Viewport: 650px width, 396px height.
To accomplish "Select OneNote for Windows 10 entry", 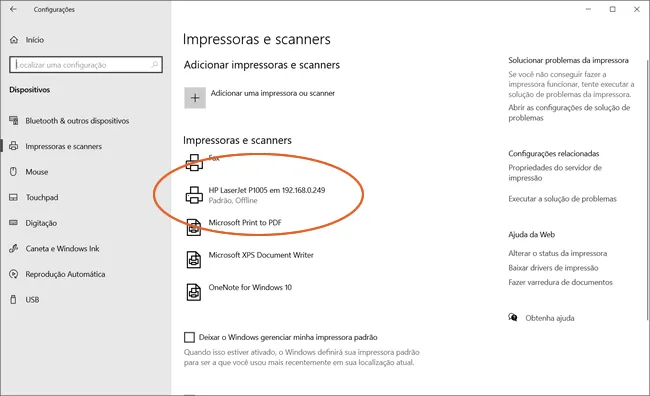I will point(250,287).
